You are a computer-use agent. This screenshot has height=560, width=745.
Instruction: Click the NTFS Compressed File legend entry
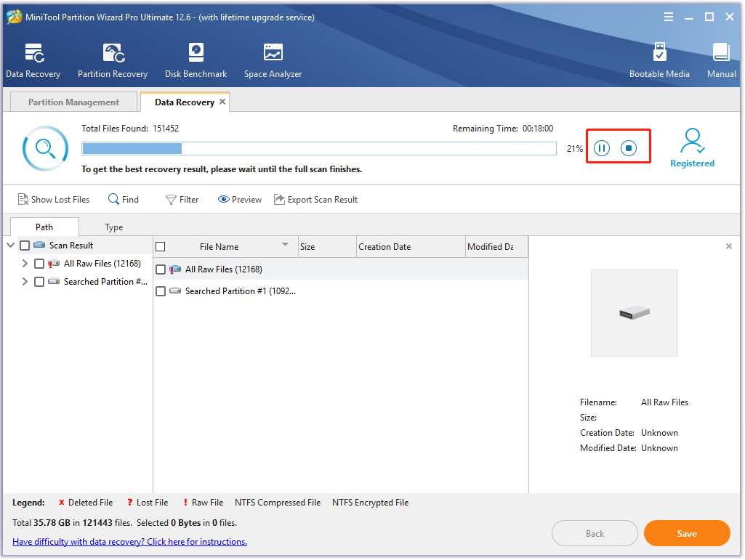(278, 503)
